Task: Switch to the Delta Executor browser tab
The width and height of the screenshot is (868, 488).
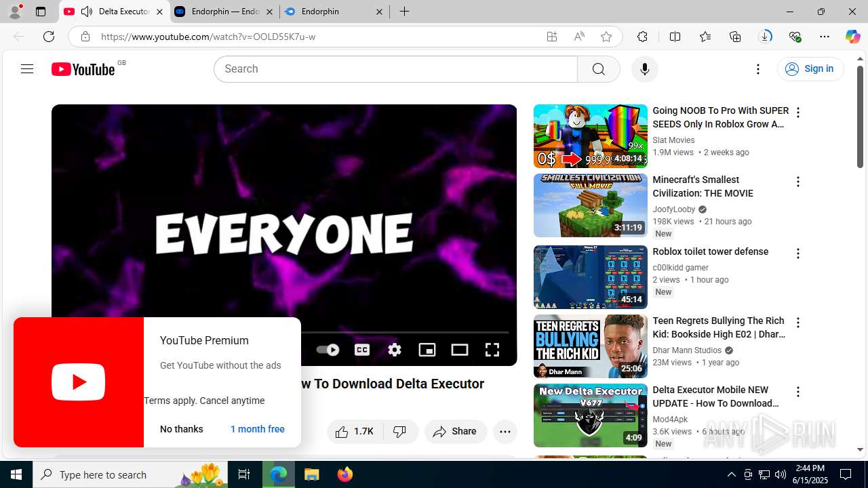Action: [114, 12]
